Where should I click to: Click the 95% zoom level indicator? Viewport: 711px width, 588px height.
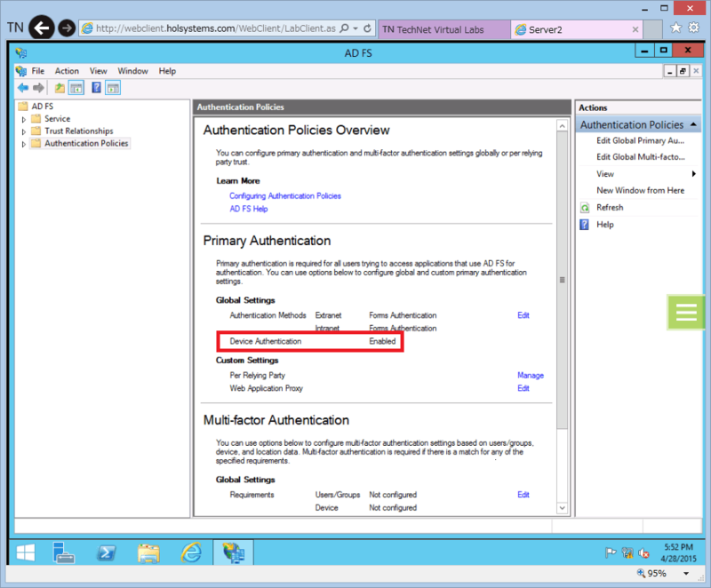point(657,574)
